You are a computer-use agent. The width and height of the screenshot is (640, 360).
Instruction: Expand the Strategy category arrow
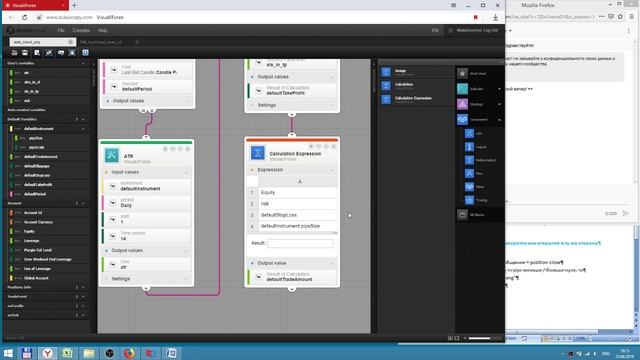[x=499, y=104]
